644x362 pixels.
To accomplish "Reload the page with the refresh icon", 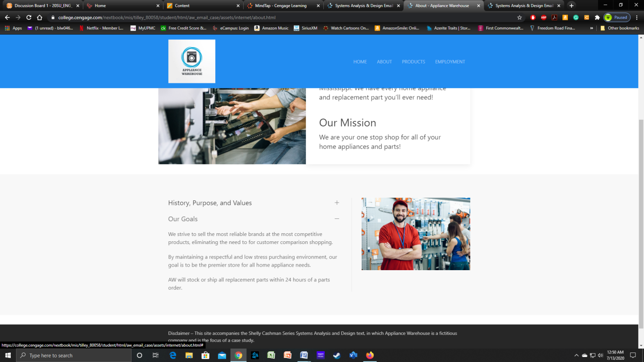I will point(29,18).
